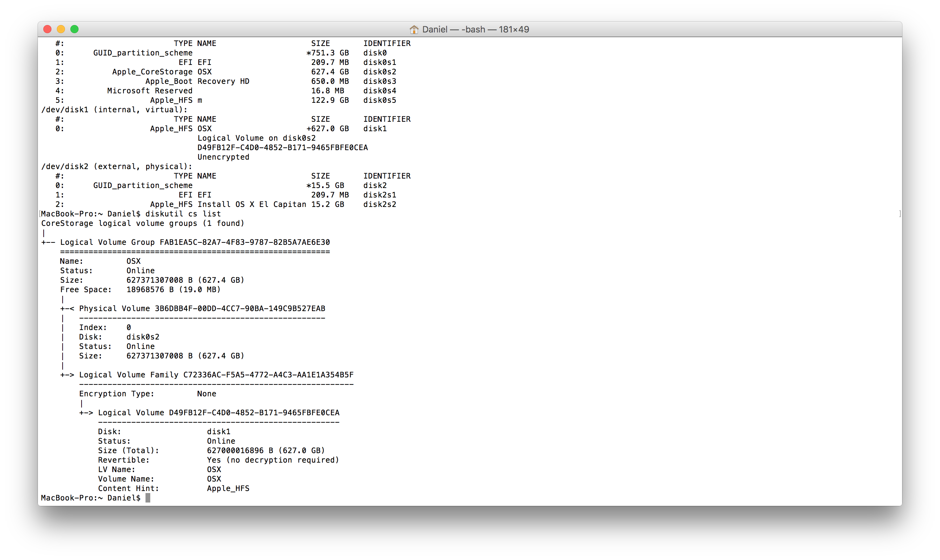Click 'Install OS X El Capitan' volume name
940x560 pixels.
click(252, 204)
